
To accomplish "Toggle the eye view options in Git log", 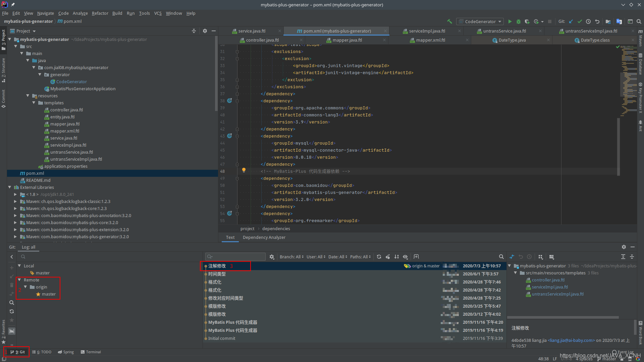I will (405, 257).
